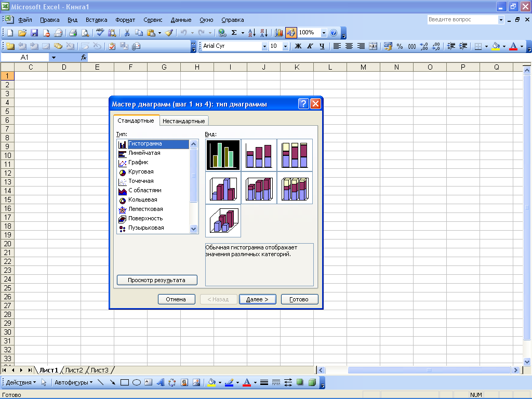Viewport: 532px width, 399px height.
Task: Select chart type Круговая
Action: [x=141, y=171]
